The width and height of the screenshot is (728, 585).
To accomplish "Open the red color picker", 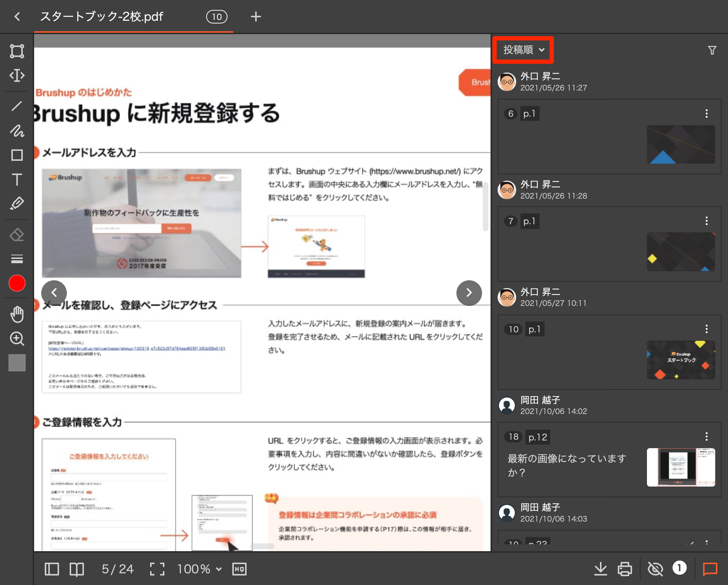I will coord(17,283).
